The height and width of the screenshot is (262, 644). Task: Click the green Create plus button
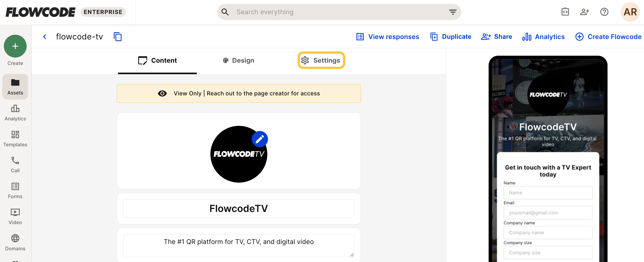coord(15,46)
